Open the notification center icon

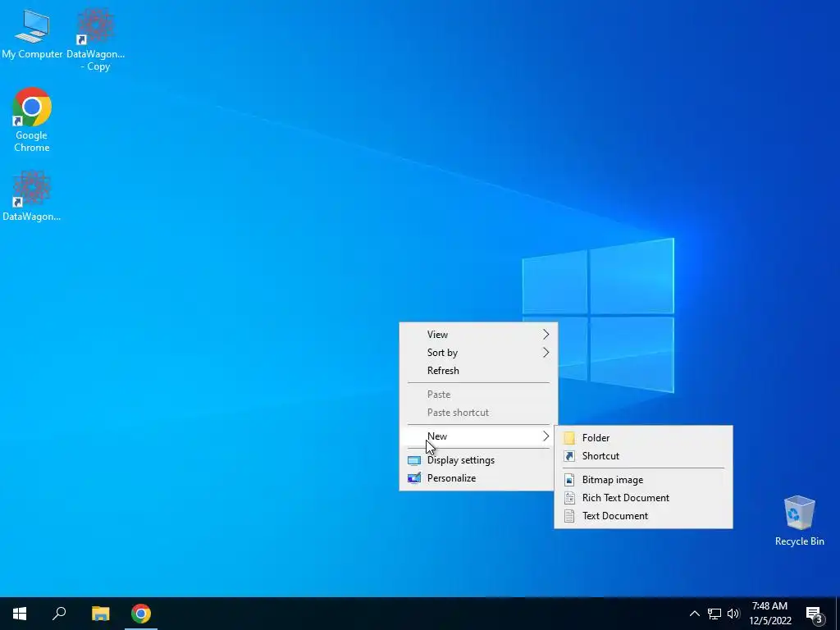(x=814, y=614)
